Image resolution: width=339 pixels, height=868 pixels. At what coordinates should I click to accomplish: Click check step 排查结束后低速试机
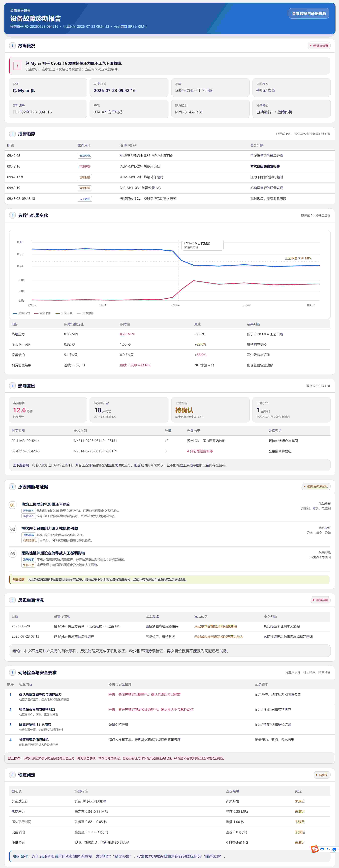click(34, 740)
